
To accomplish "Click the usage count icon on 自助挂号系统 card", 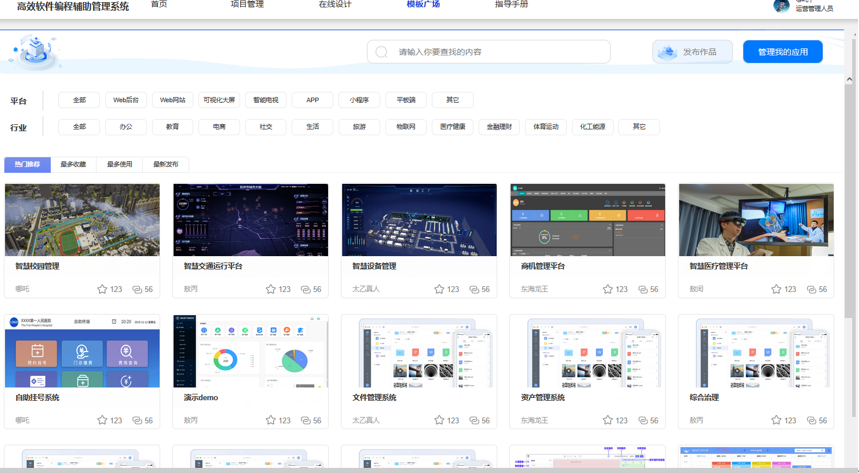I will [x=137, y=420].
